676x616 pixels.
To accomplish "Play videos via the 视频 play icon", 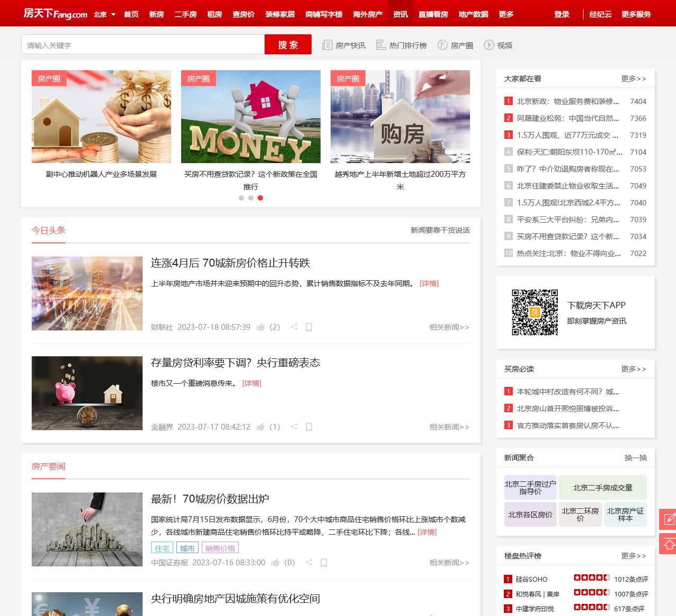I will [x=489, y=45].
